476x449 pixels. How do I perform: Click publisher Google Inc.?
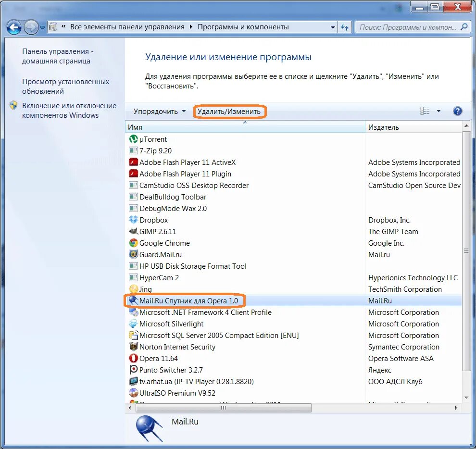pos(386,243)
